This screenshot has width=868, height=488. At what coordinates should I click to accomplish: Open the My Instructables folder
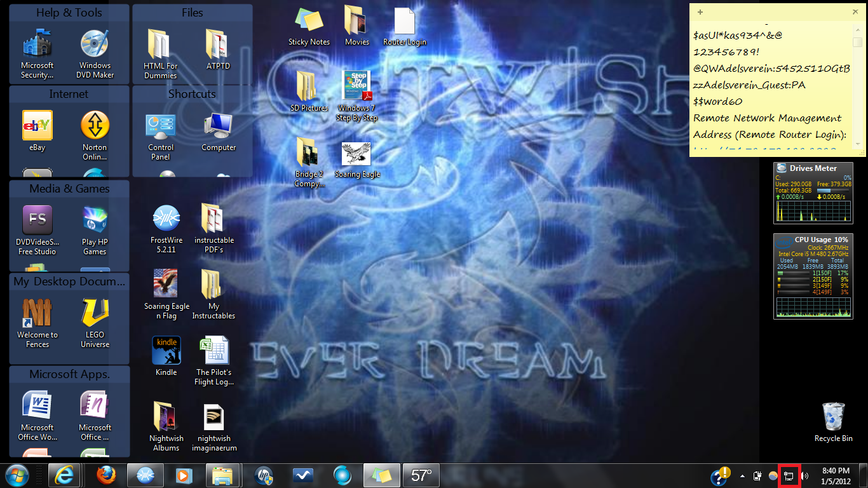214,295
